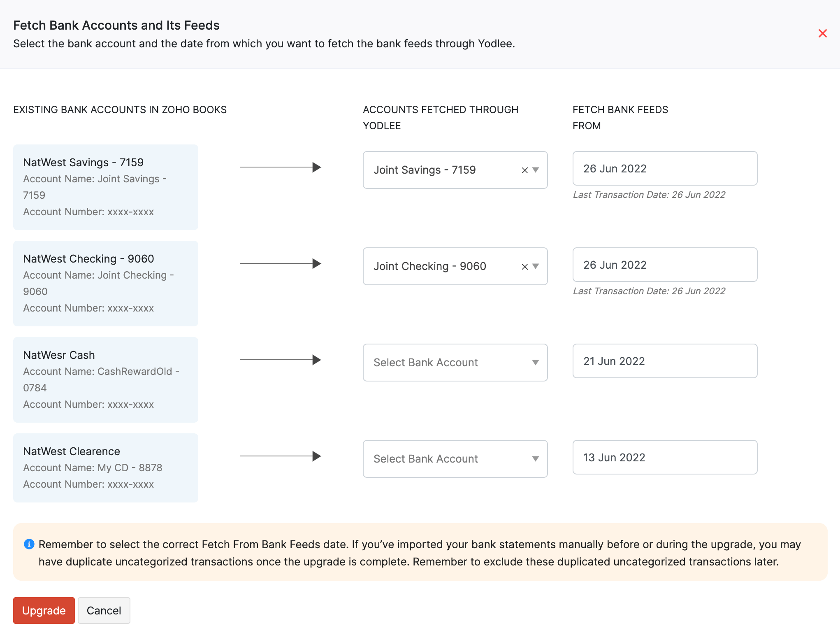Select the NatWest Clearence account card

pos(105,468)
